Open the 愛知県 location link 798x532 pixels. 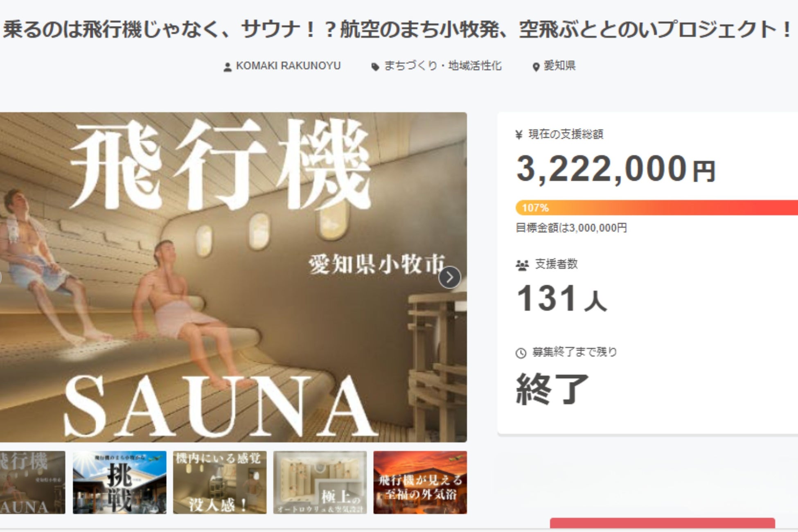pos(559,66)
